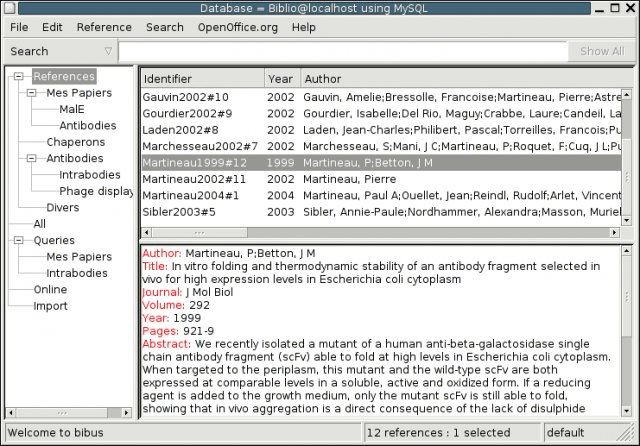
Task: Select the Martineau2004#1 reference row
Action: coord(382,195)
